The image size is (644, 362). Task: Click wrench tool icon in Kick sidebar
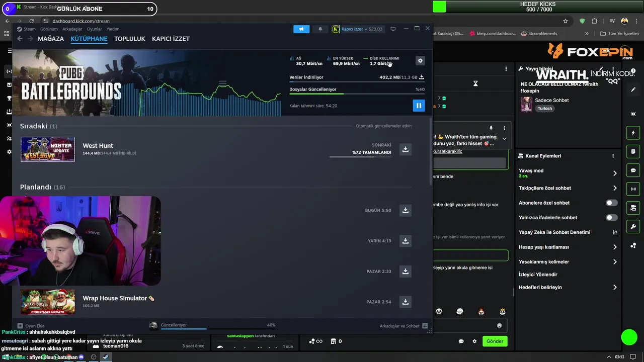coord(633,226)
